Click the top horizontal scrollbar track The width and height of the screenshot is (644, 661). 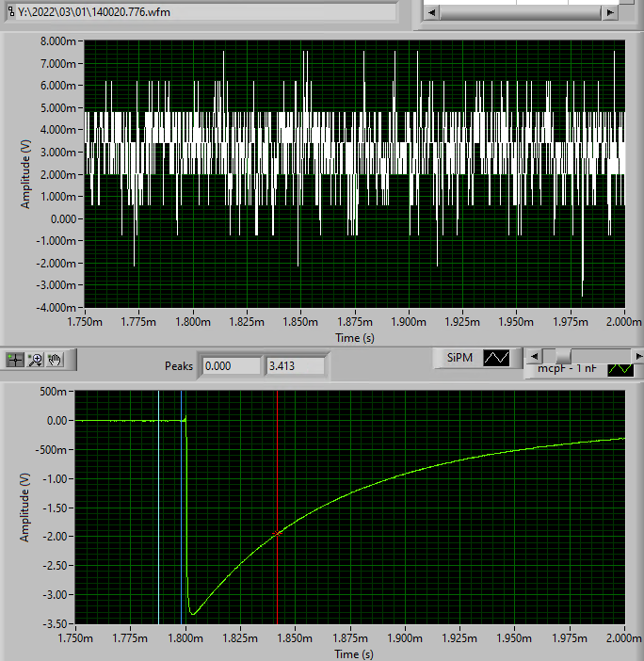(521, 12)
